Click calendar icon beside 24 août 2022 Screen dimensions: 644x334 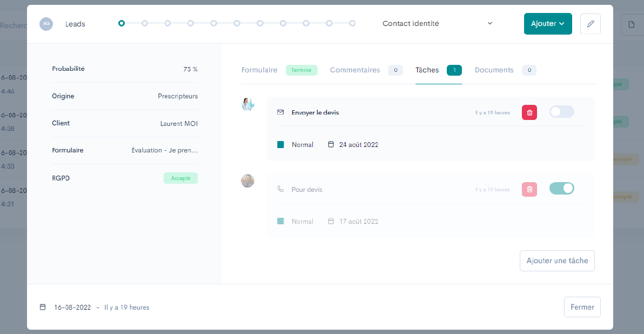pos(331,144)
